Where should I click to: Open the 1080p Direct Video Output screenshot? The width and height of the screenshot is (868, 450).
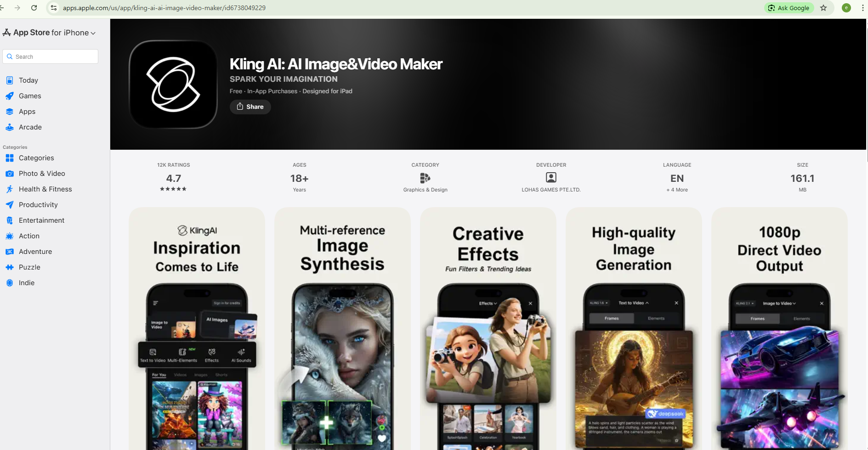coord(779,328)
